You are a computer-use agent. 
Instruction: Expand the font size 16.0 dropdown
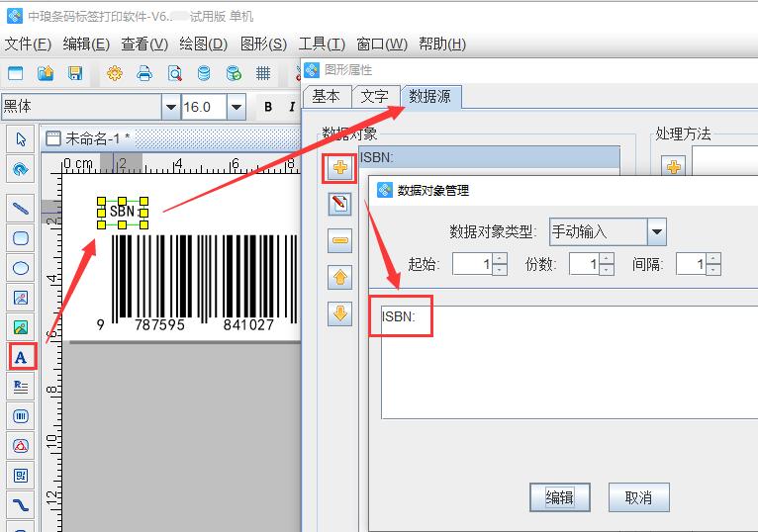236,107
